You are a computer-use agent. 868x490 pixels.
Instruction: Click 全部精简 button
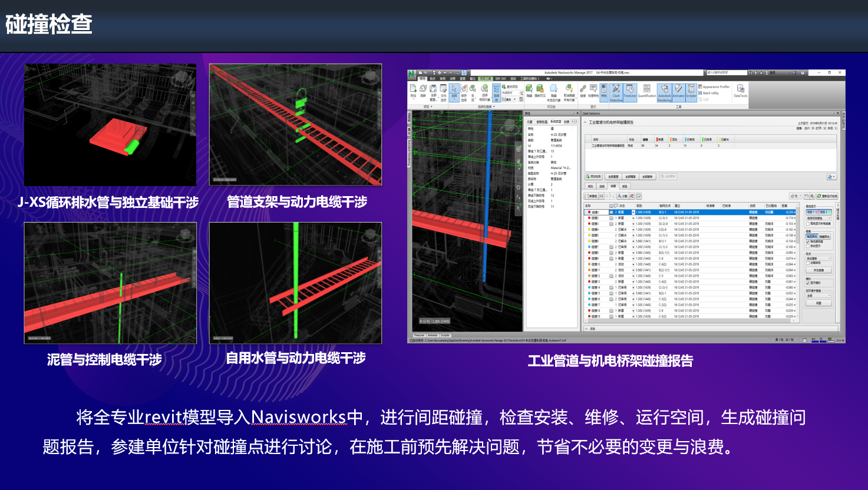[x=631, y=177]
